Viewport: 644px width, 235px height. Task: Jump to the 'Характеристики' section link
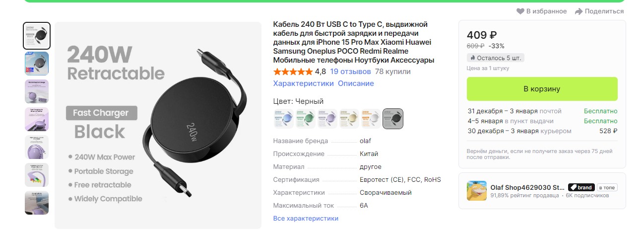point(304,83)
